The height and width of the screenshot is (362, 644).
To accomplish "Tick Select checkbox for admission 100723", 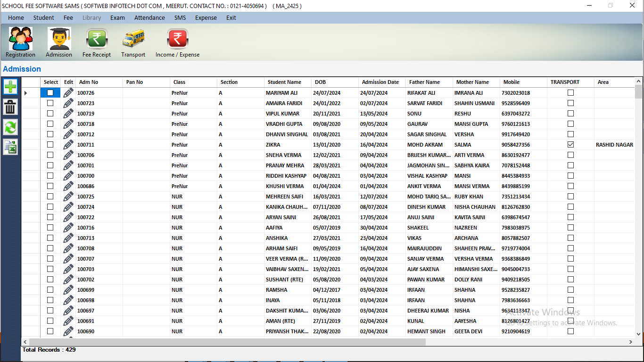I will pos(50,103).
